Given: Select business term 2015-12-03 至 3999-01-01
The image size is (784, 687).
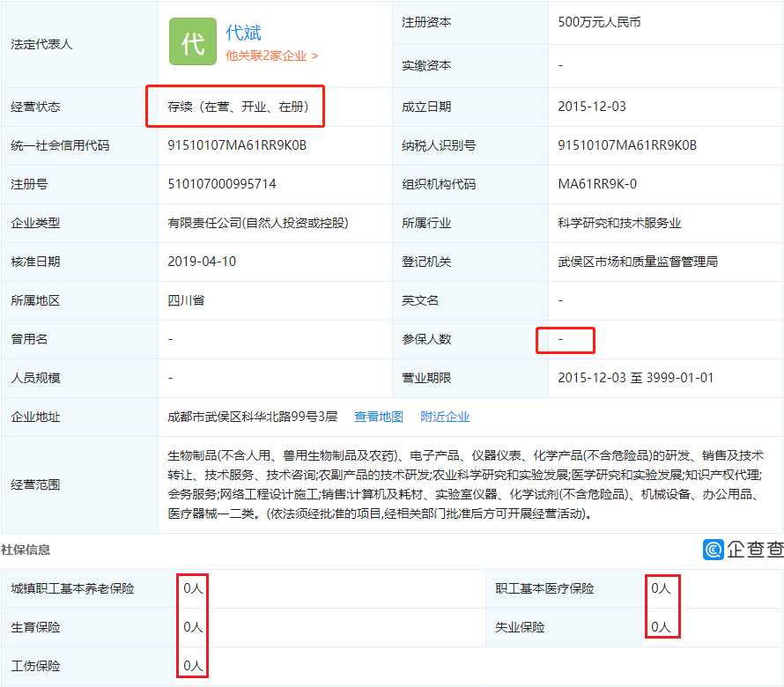Looking at the screenshot, I should (635, 378).
